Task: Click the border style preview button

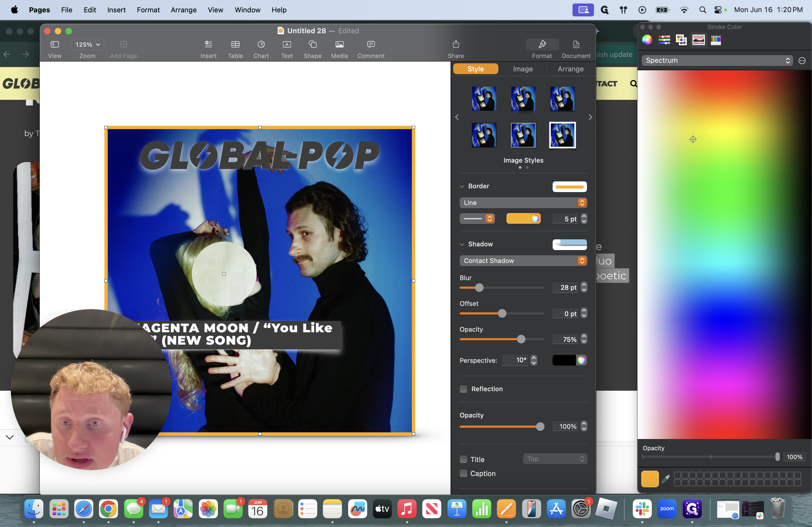Action: pyautogui.click(x=570, y=186)
